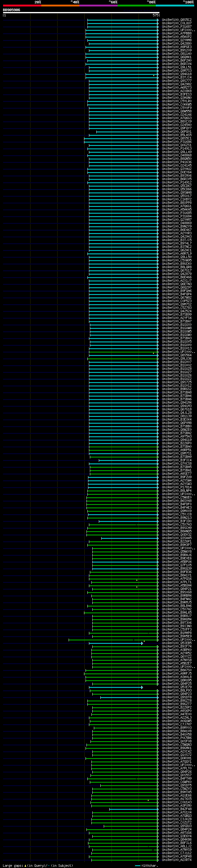Viewport: 197px width, 868px height.
Task: Click the purple ~60% identity color segment
Action: click(99, 6)
